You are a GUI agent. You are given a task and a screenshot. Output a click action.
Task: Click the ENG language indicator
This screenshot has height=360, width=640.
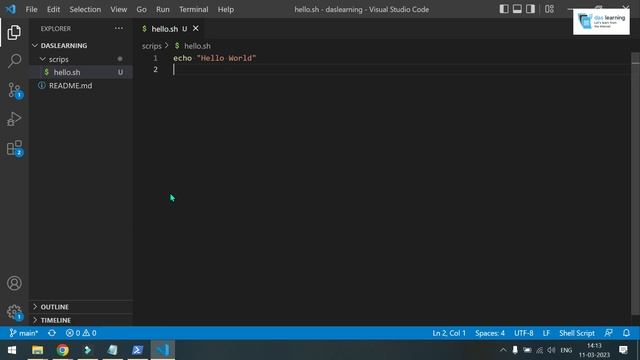566,350
